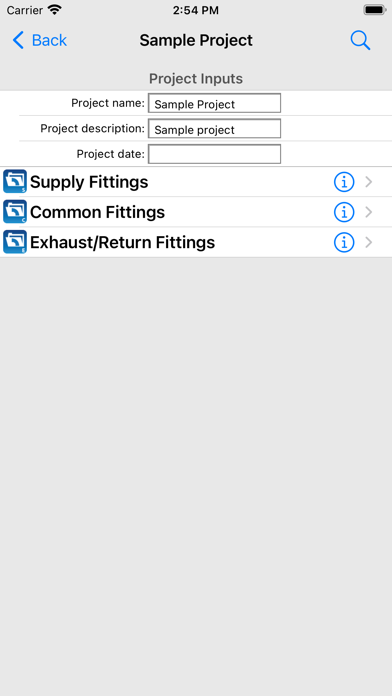Open the Supply Fittings row label
This screenshot has width=392, height=696.
point(89,182)
